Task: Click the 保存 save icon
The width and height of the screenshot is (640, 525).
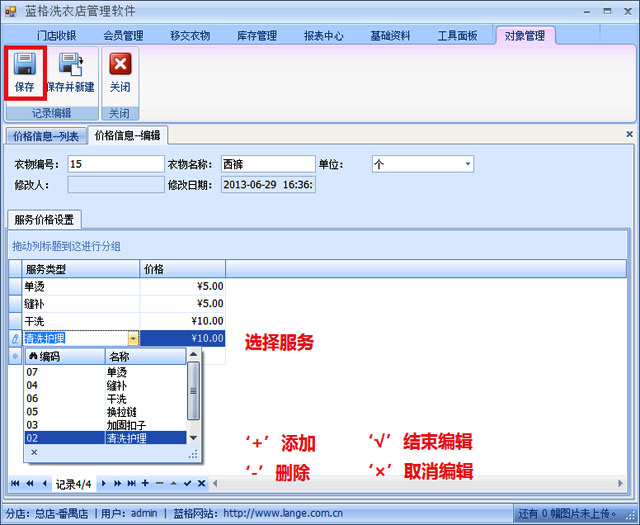Action: point(24,64)
